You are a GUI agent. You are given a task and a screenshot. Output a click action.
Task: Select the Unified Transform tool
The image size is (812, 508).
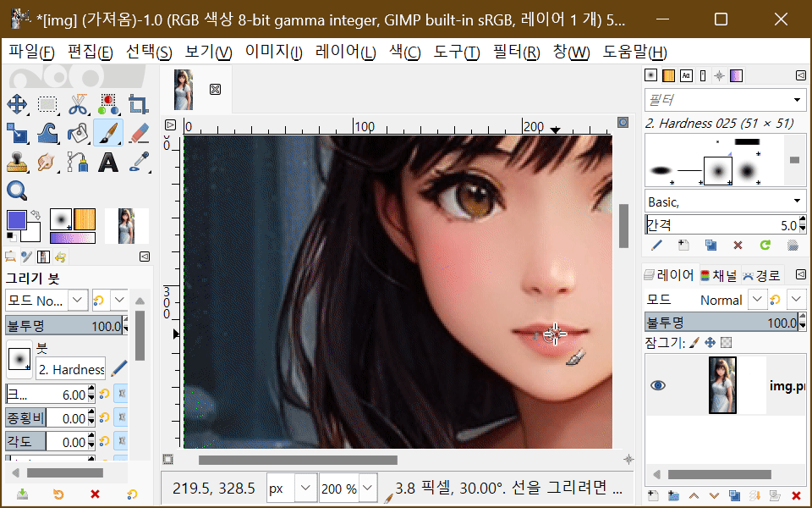coord(17,133)
